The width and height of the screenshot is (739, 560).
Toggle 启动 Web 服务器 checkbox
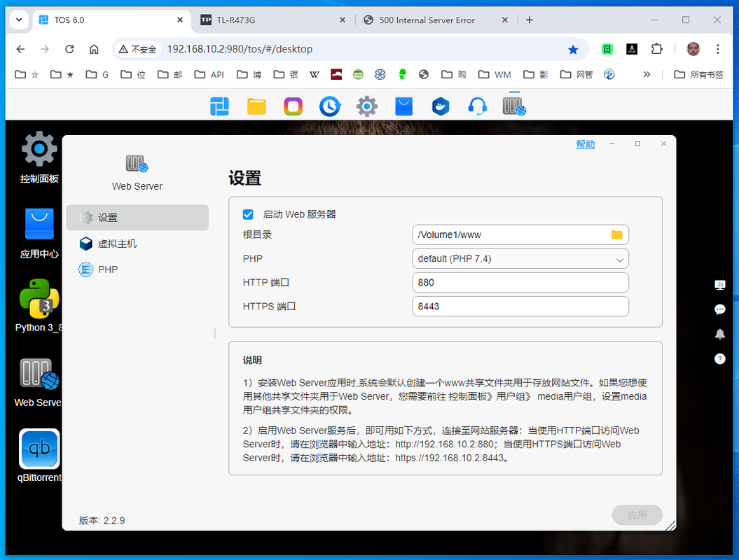point(248,215)
